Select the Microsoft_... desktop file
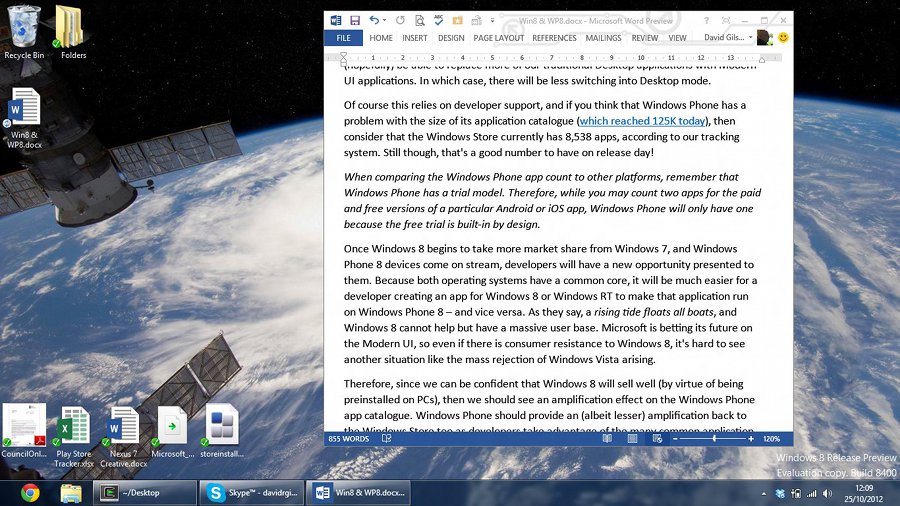The height and width of the screenshot is (506, 900). point(172,431)
